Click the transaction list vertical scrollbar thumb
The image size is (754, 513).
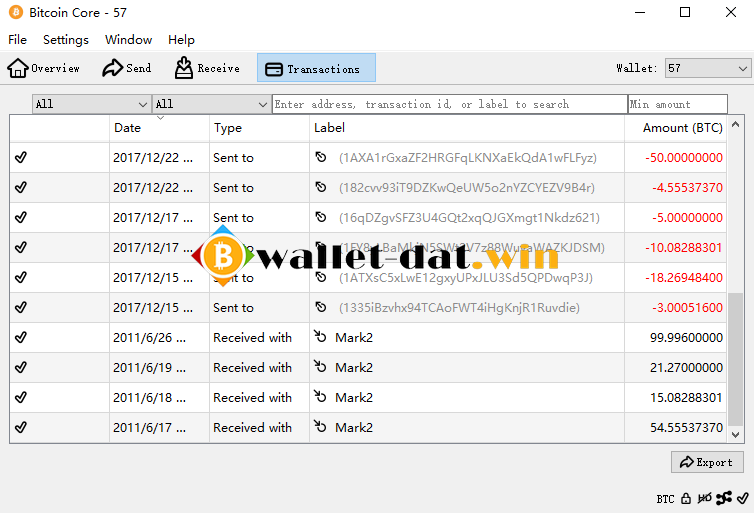pyautogui.click(x=735, y=359)
